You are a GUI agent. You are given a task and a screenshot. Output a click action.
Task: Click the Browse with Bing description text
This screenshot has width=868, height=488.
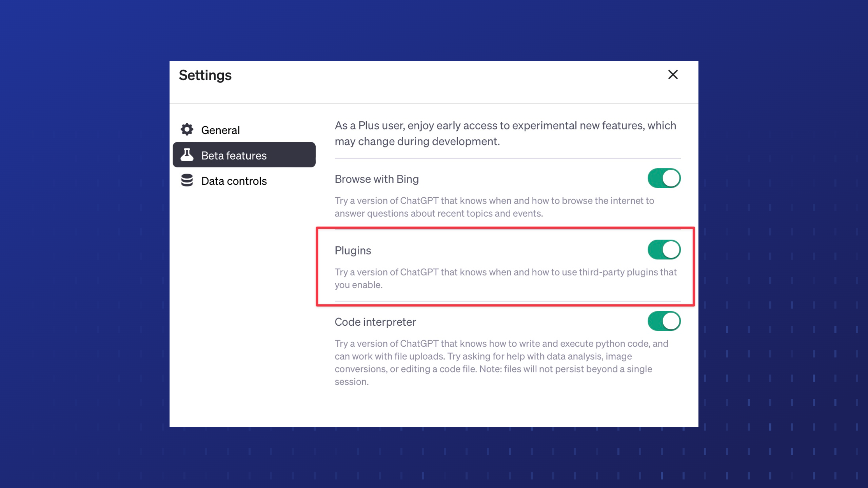494,207
